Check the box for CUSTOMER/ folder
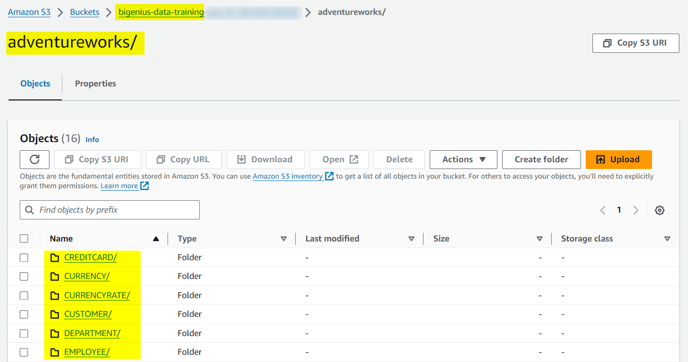The image size is (688, 362). [x=24, y=315]
